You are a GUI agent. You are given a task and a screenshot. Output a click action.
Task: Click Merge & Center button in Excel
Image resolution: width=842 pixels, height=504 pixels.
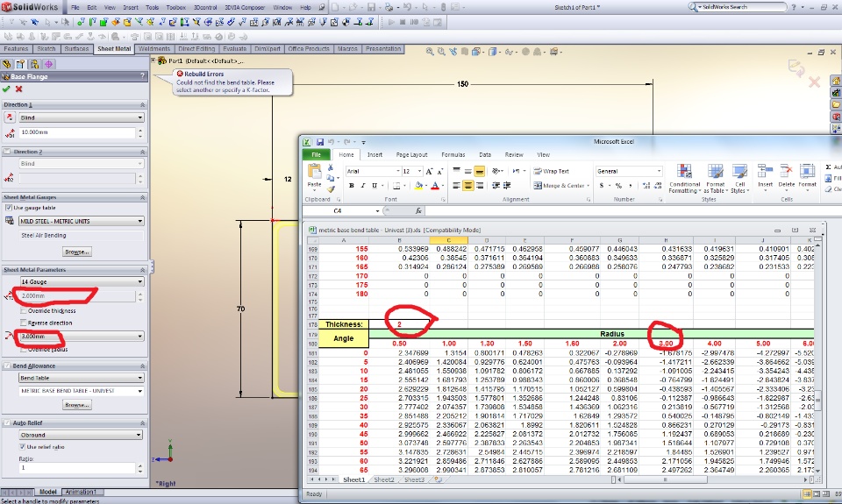(x=561, y=185)
